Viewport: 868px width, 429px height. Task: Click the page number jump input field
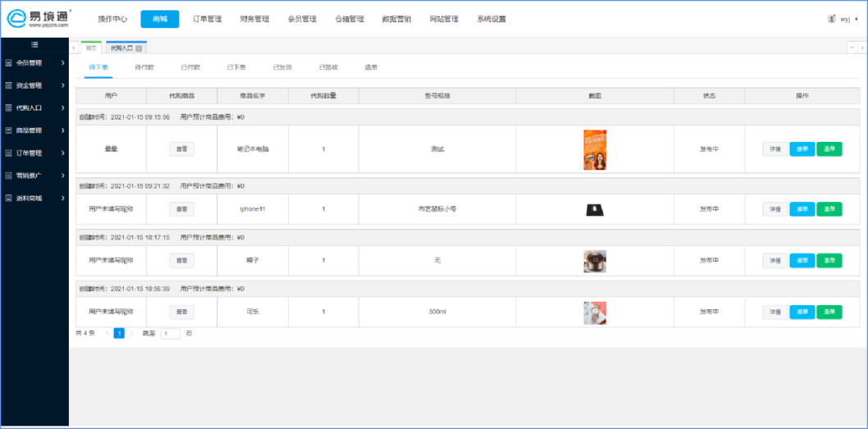[171, 334]
